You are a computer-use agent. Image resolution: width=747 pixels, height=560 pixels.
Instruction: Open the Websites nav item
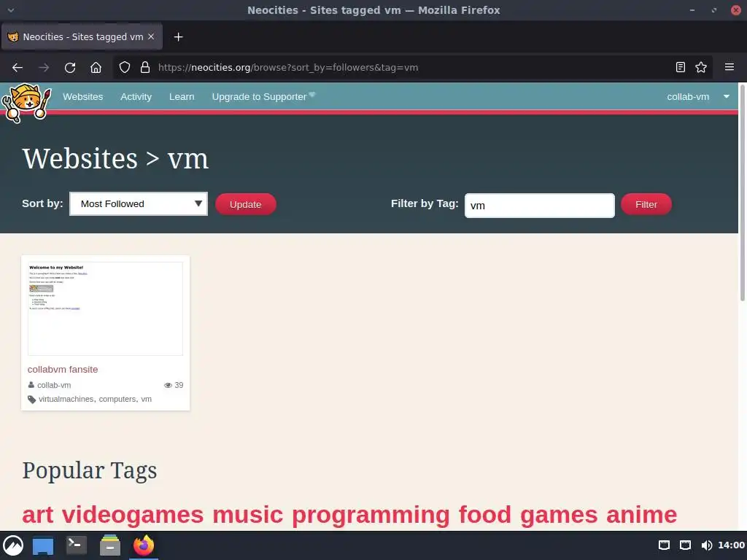pos(83,97)
